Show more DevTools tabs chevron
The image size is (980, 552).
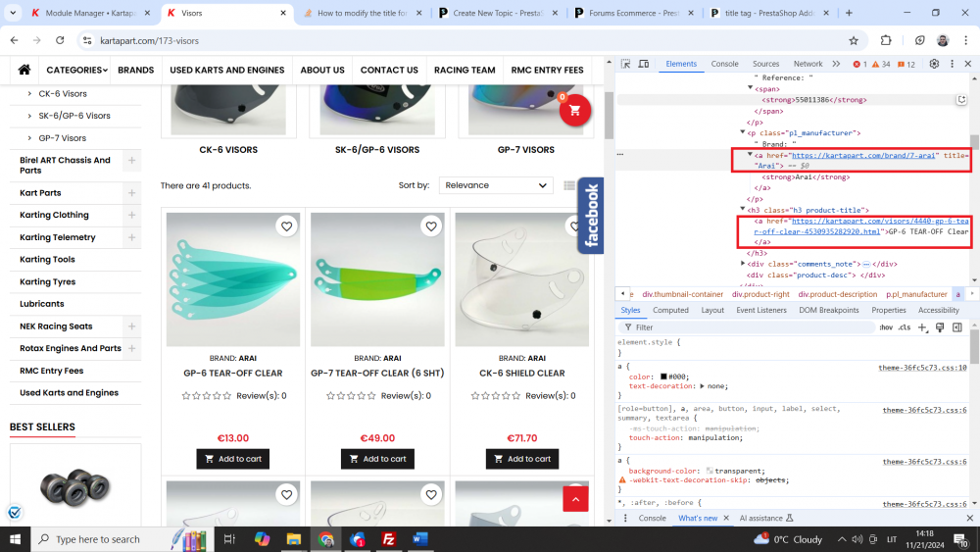click(836, 64)
